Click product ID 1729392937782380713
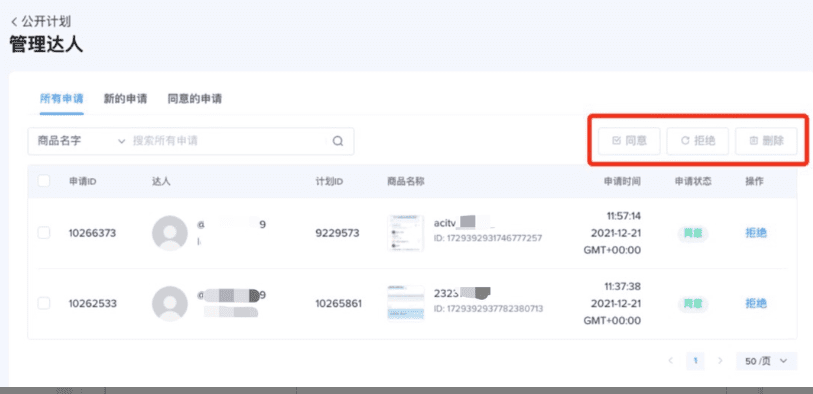This screenshot has width=813, height=394. [x=488, y=309]
